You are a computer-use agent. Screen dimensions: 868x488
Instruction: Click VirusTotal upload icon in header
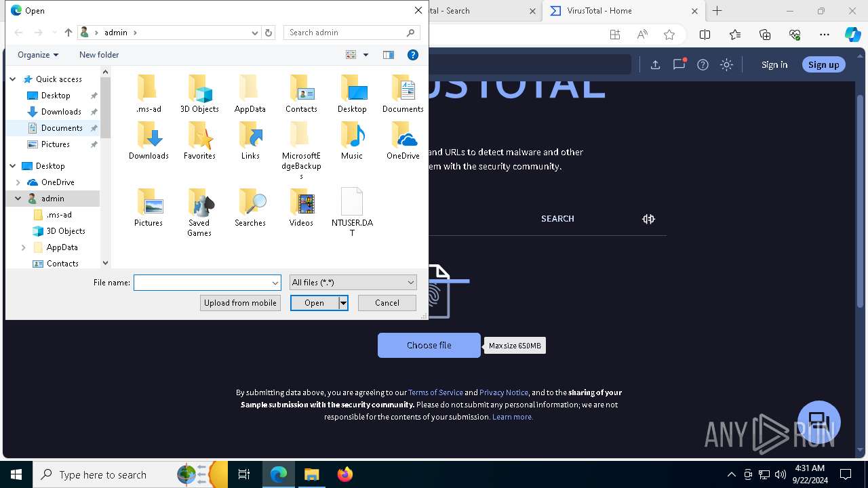pos(655,64)
